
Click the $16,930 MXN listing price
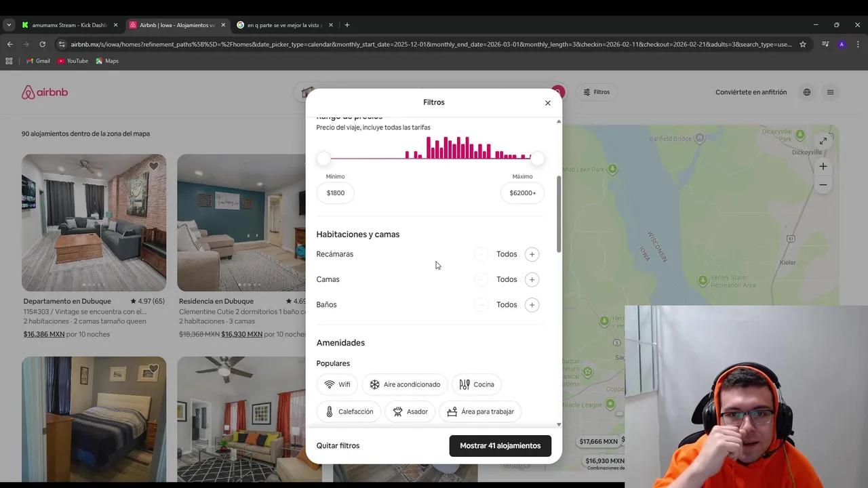241,334
